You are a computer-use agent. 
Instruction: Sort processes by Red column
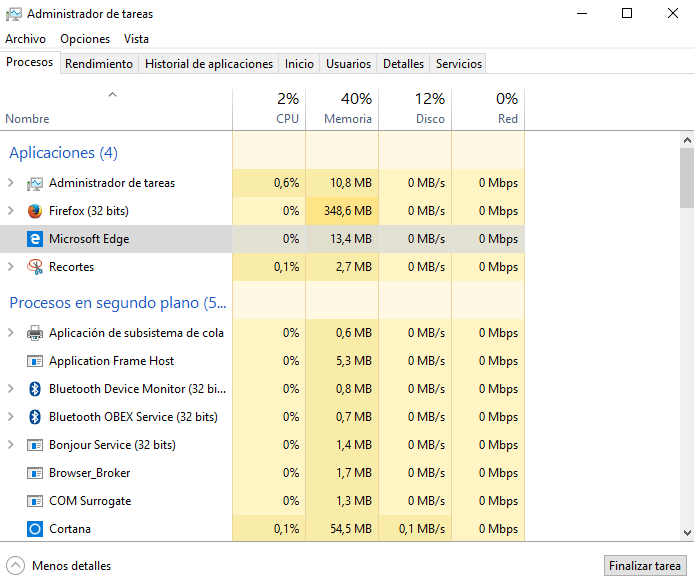(x=488, y=110)
